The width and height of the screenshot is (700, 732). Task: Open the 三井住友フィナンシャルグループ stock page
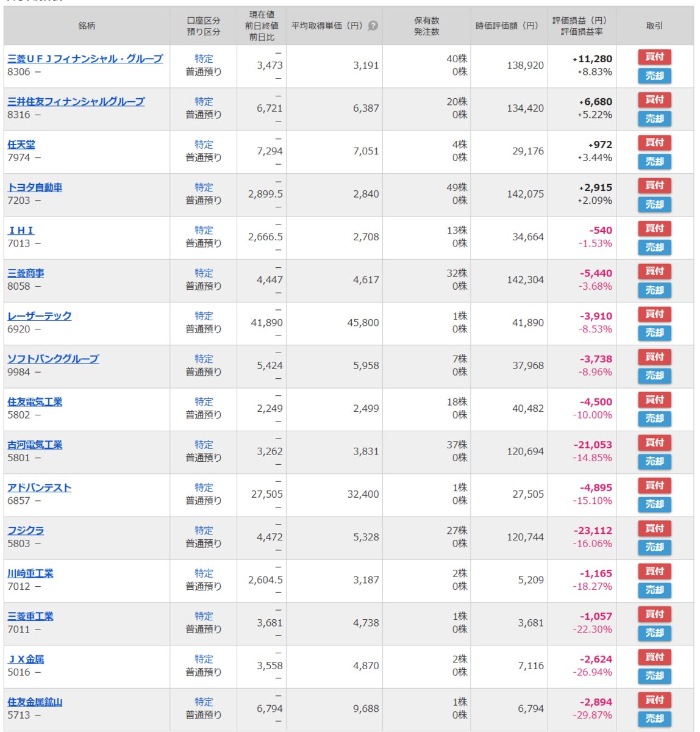tap(76, 101)
